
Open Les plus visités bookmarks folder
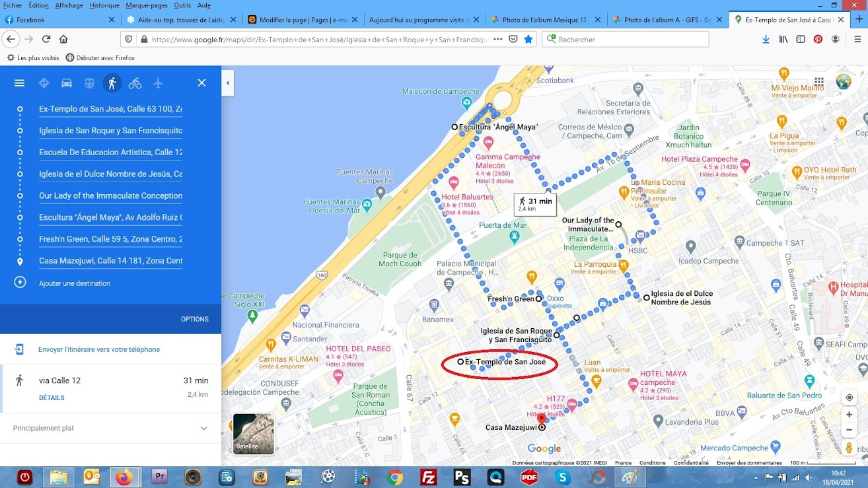[33, 57]
